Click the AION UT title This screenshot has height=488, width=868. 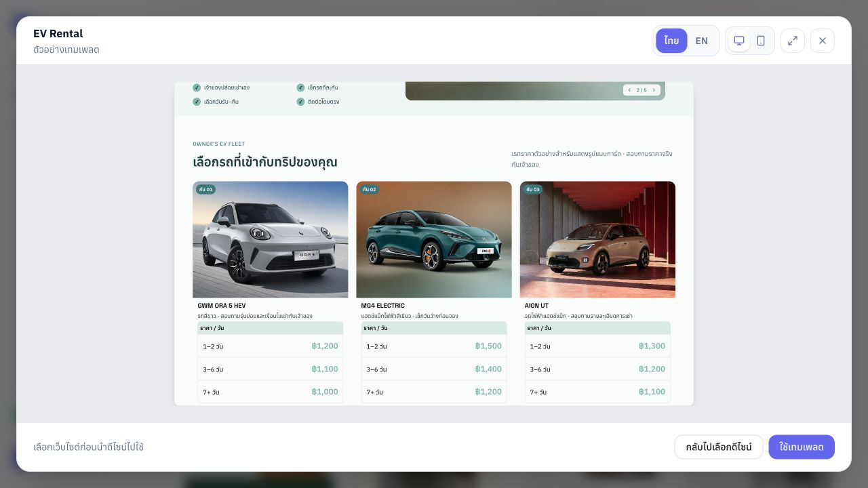pyautogui.click(x=536, y=306)
